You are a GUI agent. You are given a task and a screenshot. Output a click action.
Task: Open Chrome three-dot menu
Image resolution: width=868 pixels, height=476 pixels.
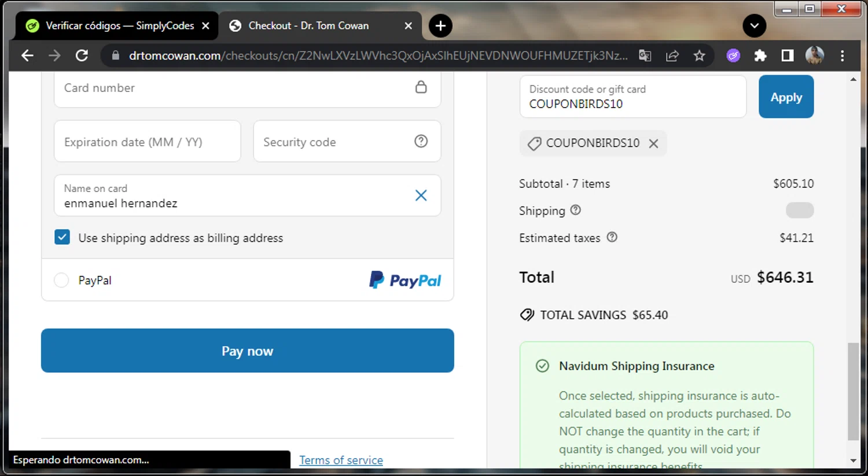tap(842, 56)
